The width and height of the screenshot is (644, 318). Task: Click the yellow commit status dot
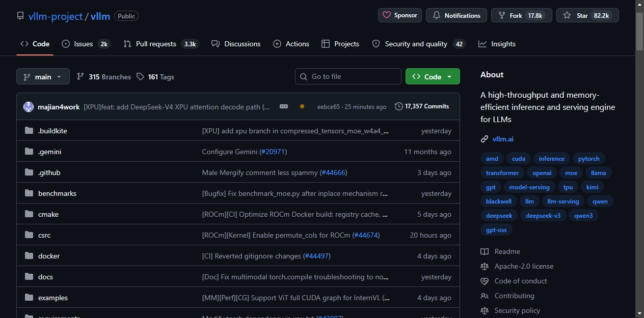pyautogui.click(x=302, y=106)
